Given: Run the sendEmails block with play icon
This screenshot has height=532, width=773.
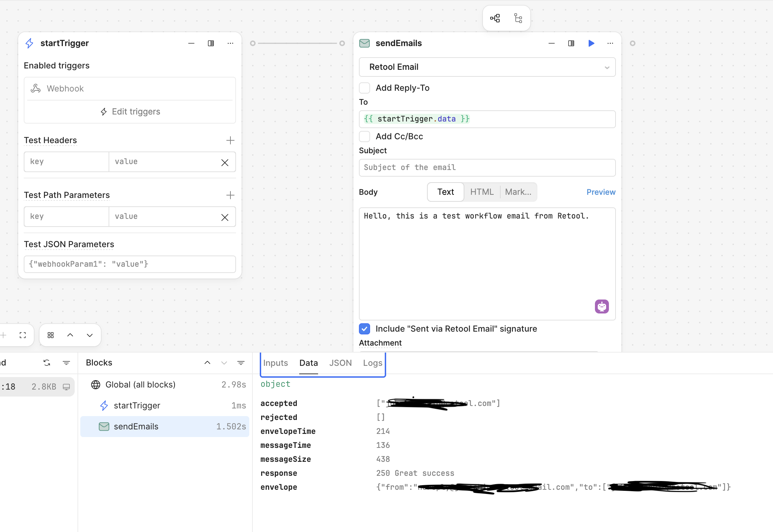Looking at the screenshot, I should click(591, 43).
